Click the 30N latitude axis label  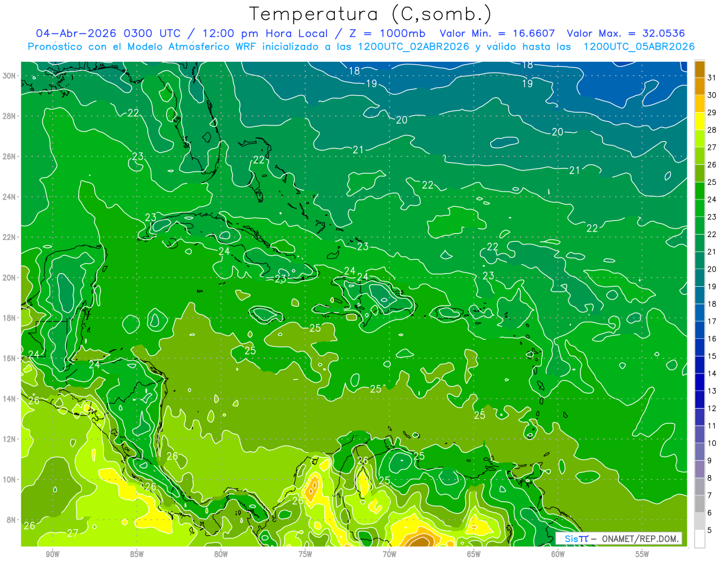click(x=10, y=76)
